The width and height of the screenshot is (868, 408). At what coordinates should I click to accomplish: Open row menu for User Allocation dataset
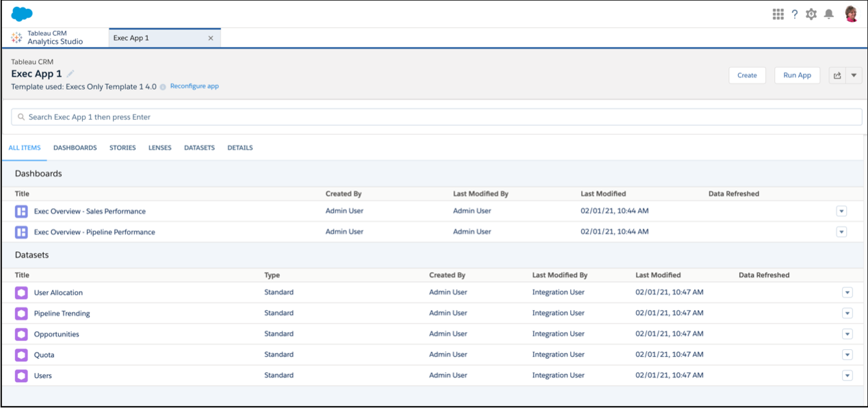click(847, 292)
